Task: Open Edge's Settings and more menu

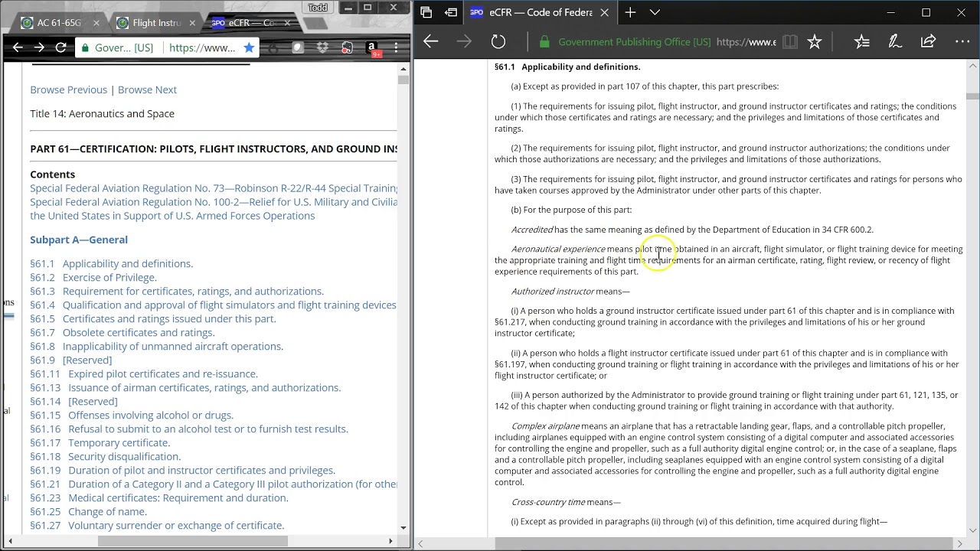Action: pos(961,42)
